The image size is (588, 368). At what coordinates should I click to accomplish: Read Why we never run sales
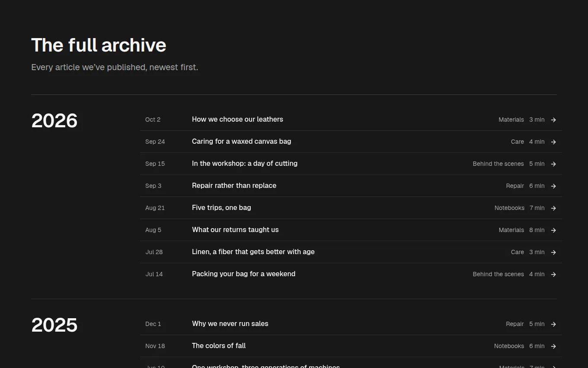click(230, 324)
